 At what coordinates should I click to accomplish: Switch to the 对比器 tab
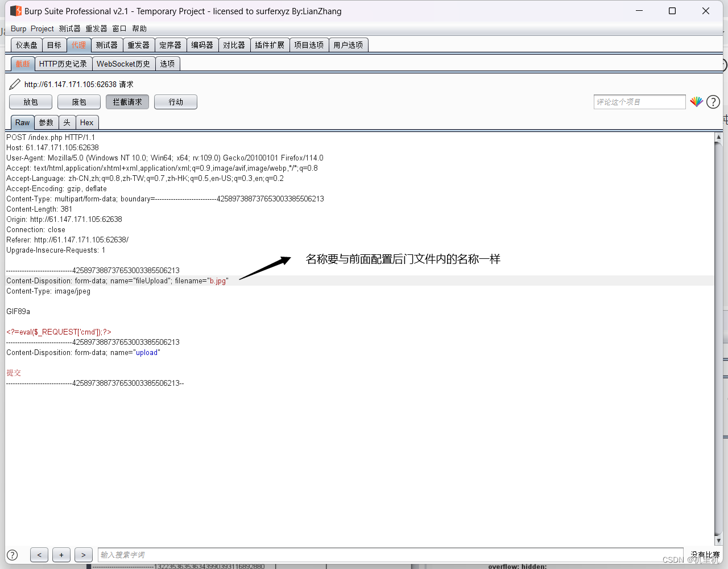[234, 45]
